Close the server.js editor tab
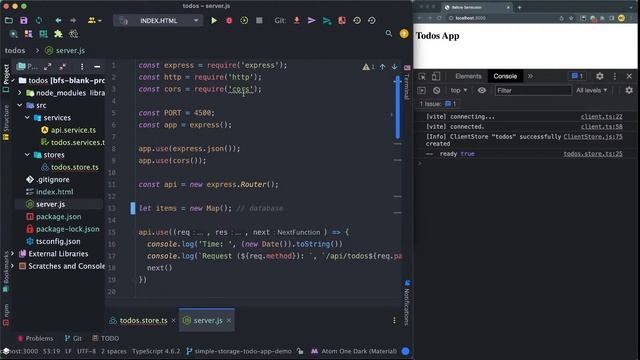The width and height of the screenshot is (640, 360). 229,320
